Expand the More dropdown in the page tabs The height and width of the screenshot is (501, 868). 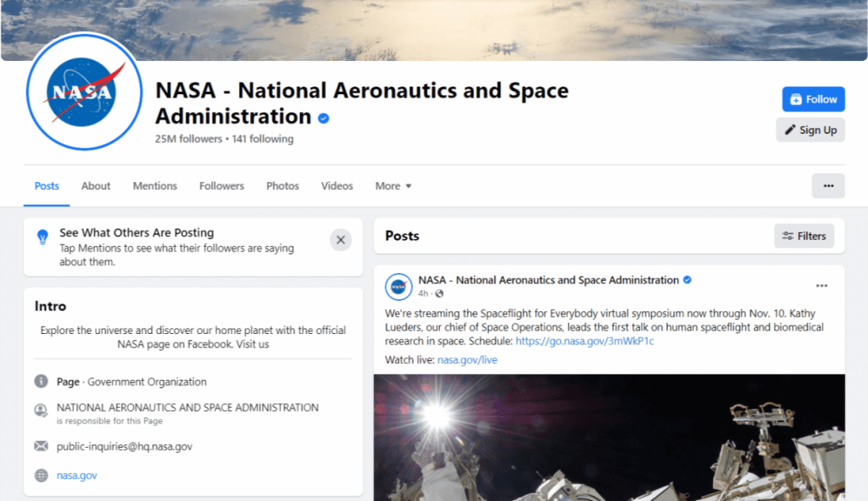(x=393, y=186)
